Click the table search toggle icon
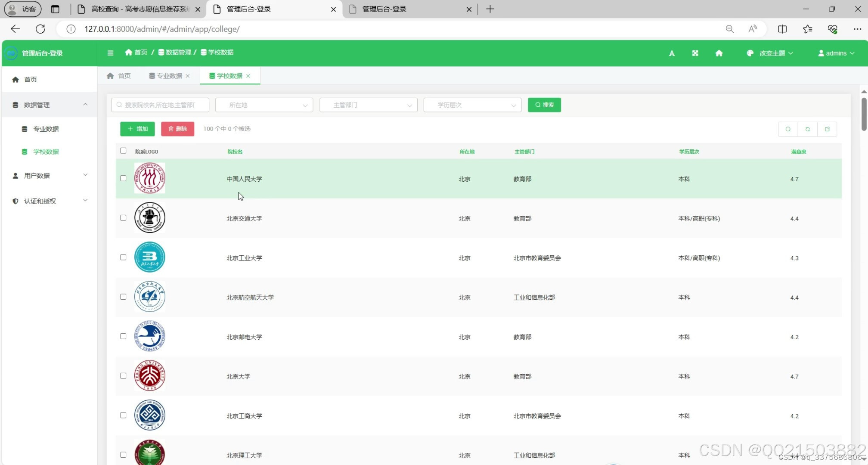 [x=788, y=129]
